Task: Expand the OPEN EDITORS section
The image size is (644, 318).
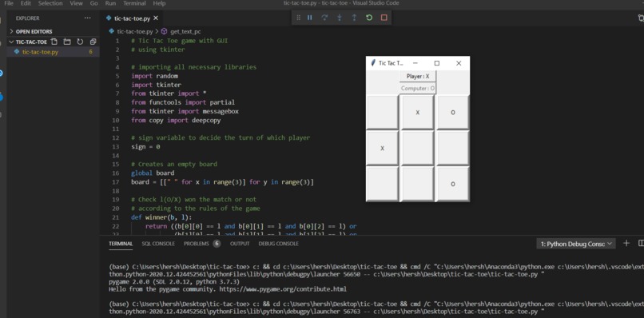Action: [x=30, y=31]
